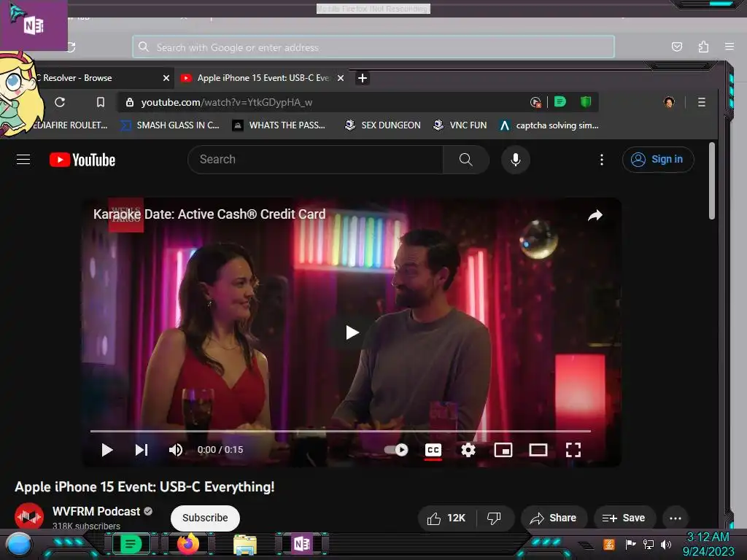Open EDIAFIRE ROULET... bookmark
This screenshot has height=560, width=747.
(70, 125)
